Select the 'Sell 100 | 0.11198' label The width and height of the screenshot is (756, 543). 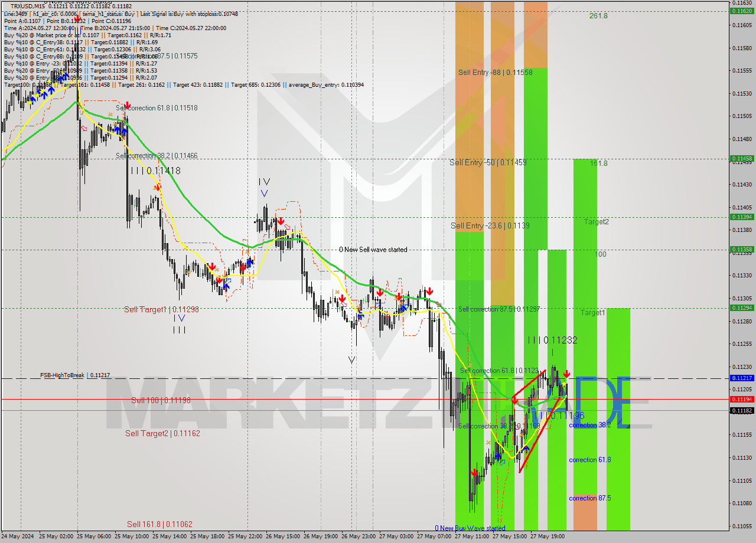click(161, 400)
